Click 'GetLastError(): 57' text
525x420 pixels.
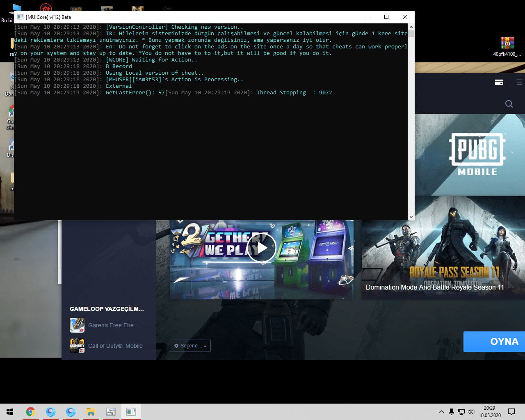135,93
